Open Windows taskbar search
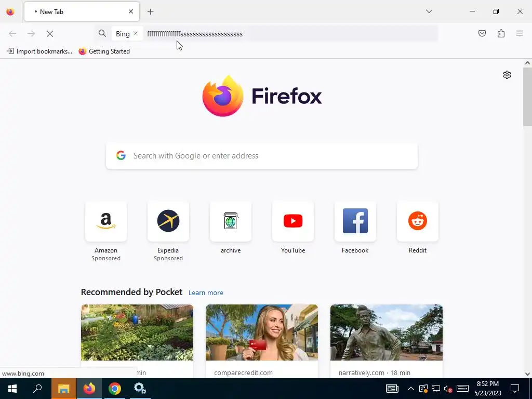The height and width of the screenshot is (399, 532). point(37,389)
